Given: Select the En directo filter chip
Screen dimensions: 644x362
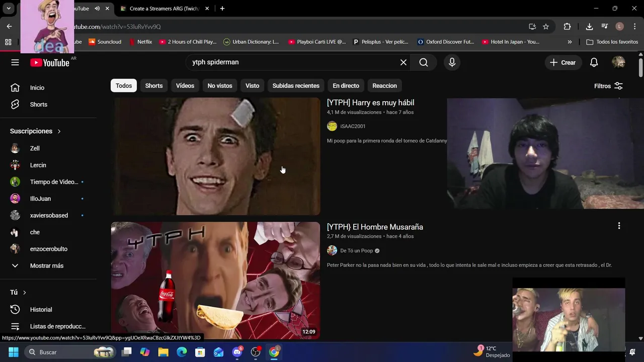Looking at the screenshot, I should (x=346, y=85).
